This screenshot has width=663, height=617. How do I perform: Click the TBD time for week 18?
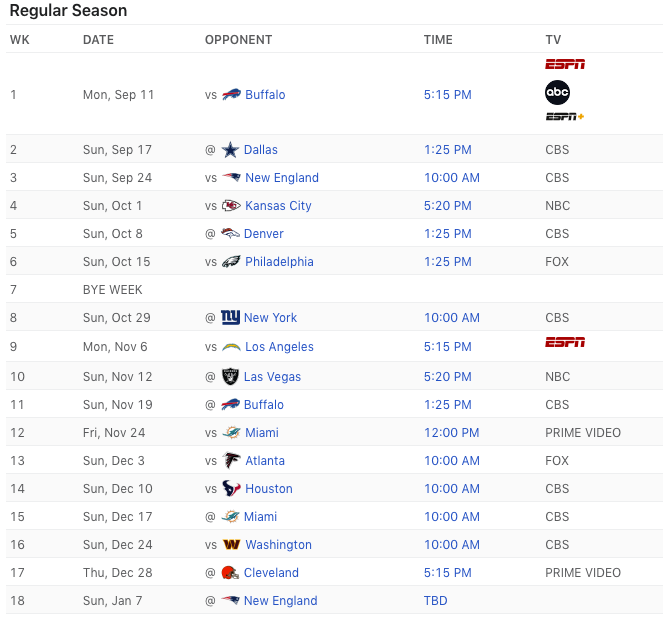click(x=436, y=601)
